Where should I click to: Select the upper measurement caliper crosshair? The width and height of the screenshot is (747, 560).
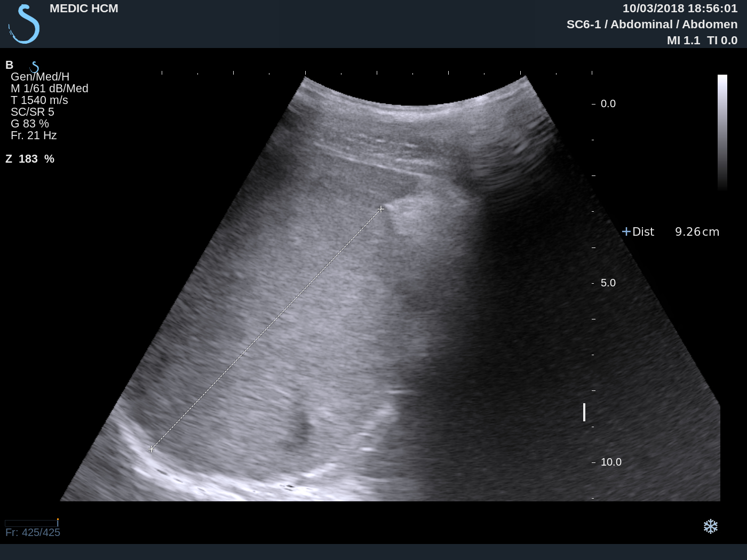point(381,210)
